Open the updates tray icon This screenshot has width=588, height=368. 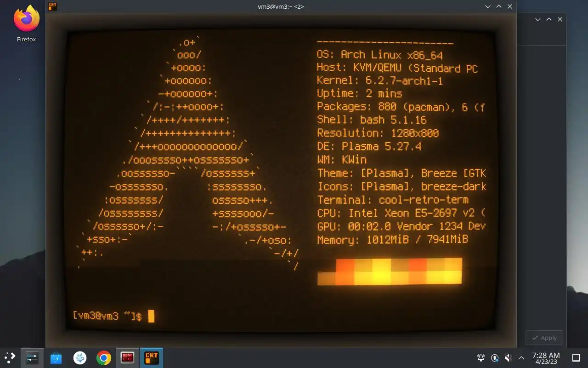click(495, 357)
